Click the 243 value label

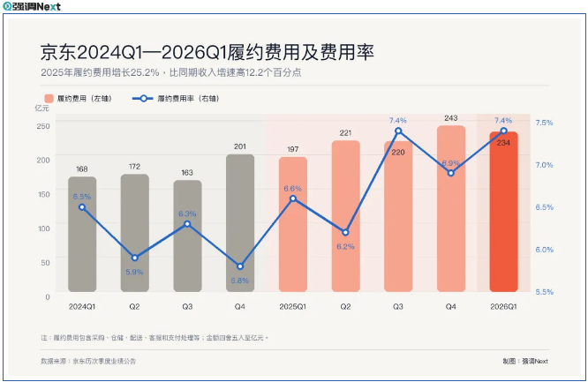click(451, 118)
